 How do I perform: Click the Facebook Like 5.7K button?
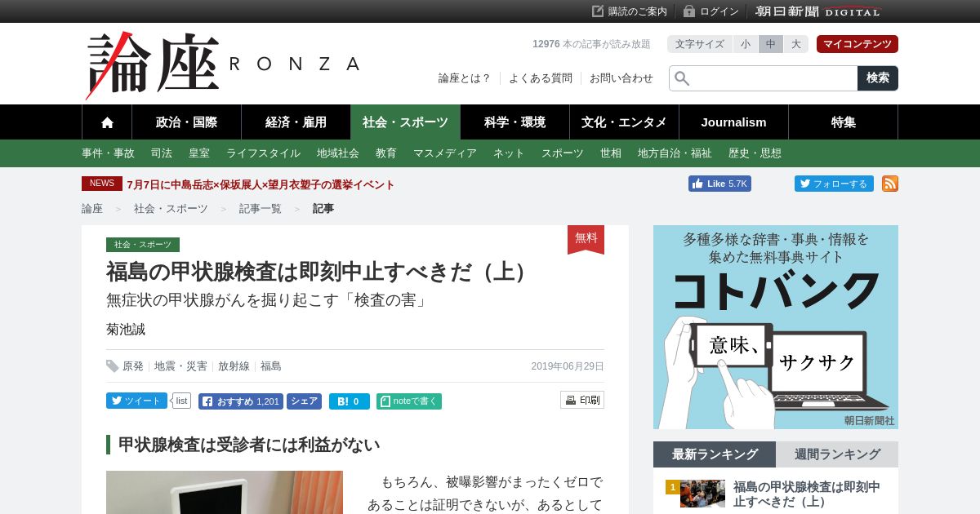[x=719, y=184]
